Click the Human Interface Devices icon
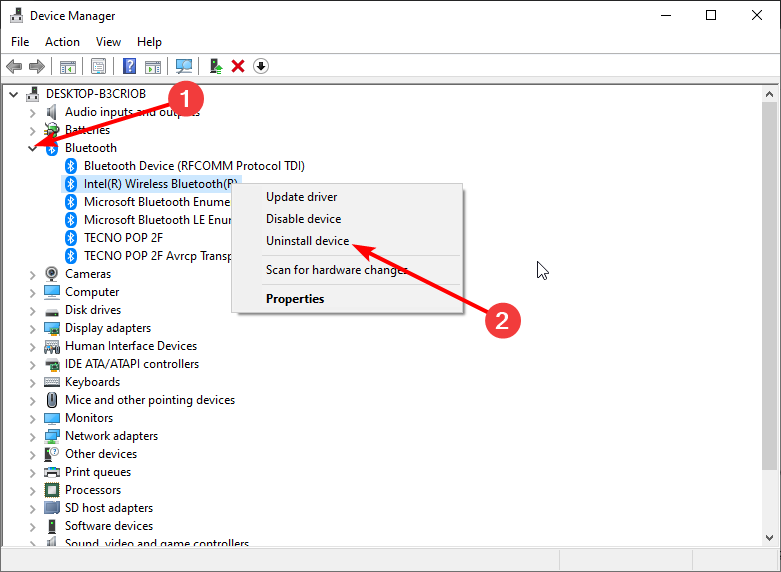Viewport: 781px width, 572px height. [x=52, y=346]
